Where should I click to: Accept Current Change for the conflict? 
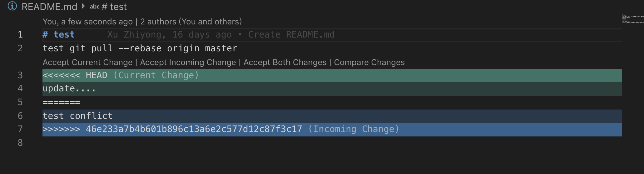coord(87,62)
